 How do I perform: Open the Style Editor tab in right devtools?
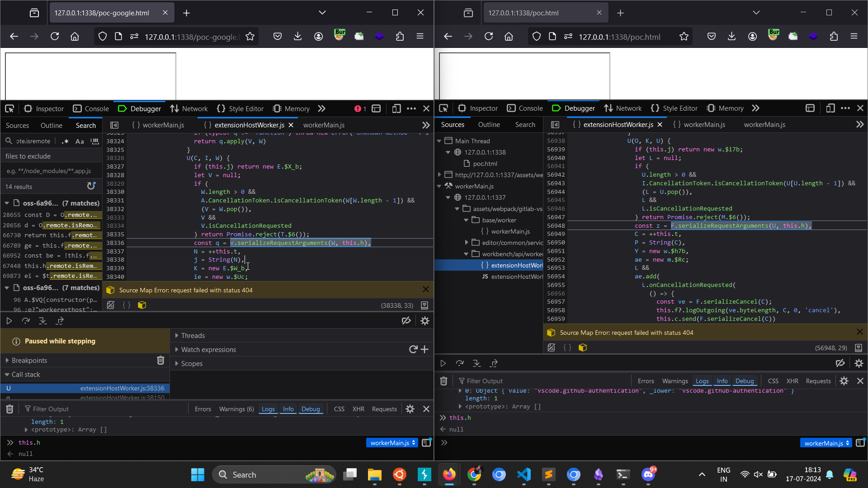(674, 108)
